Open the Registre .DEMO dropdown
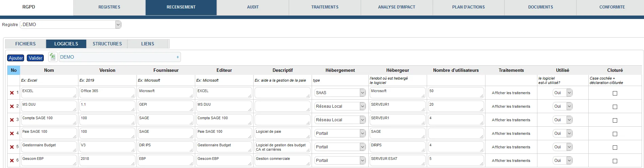The image size is (644, 168). point(71,24)
